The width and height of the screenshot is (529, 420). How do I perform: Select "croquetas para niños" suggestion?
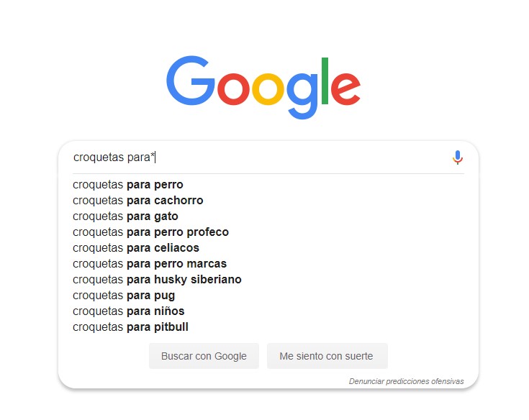click(x=129, y=311)
